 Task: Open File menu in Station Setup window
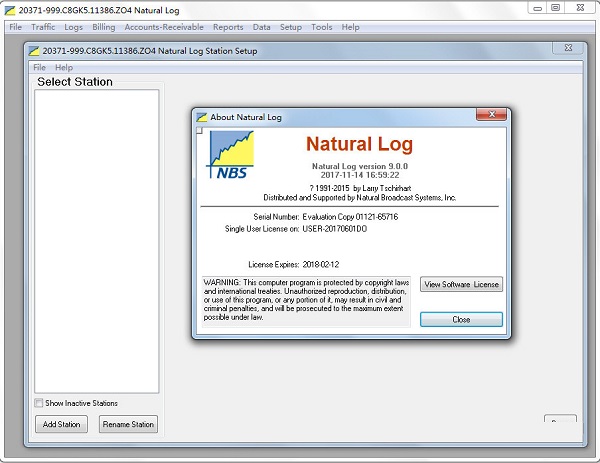39,67
